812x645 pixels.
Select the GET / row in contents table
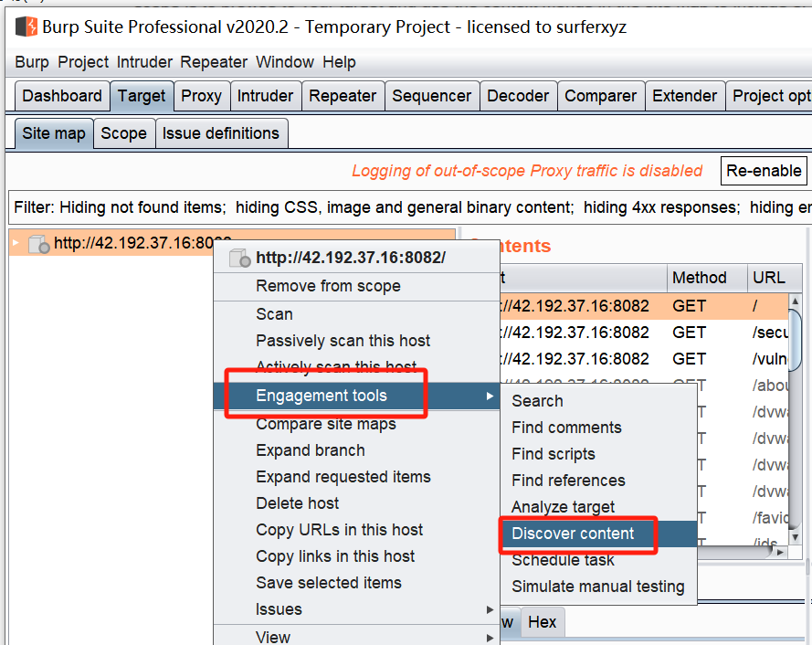[644, 306]
